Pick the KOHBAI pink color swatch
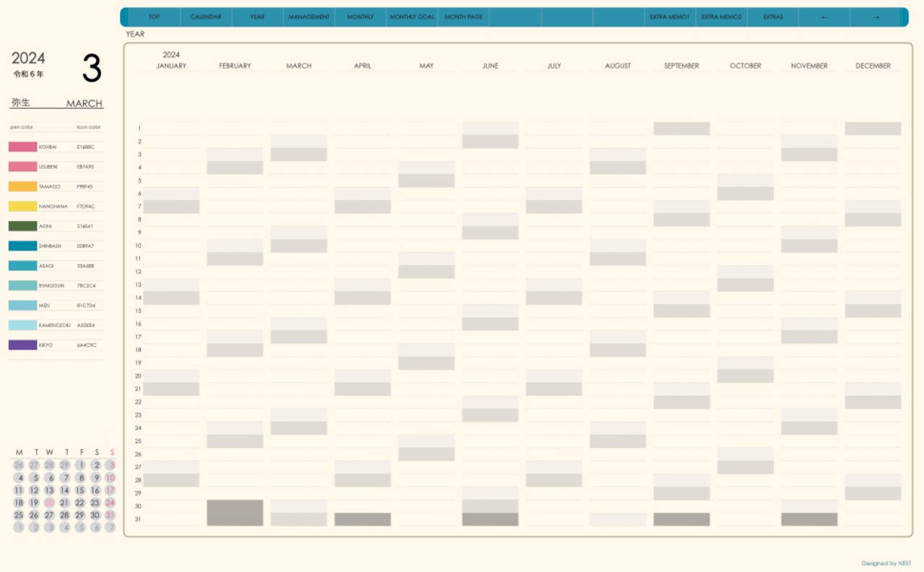924x572 pixels. (x=22, y=147)
